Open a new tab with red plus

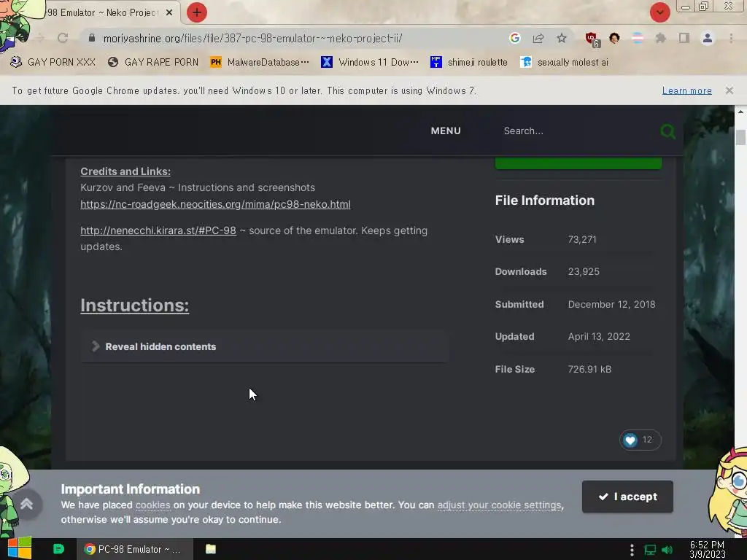point(197,12)
